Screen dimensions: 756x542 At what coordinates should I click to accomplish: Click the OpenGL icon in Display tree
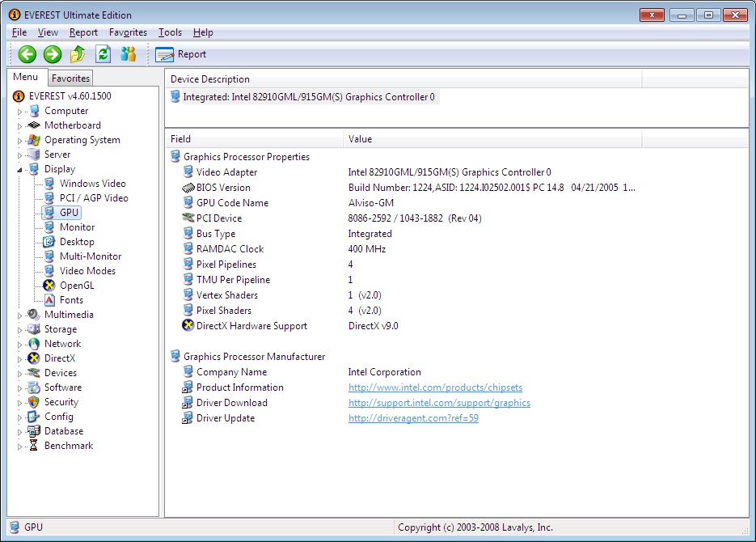pos(49,286)
